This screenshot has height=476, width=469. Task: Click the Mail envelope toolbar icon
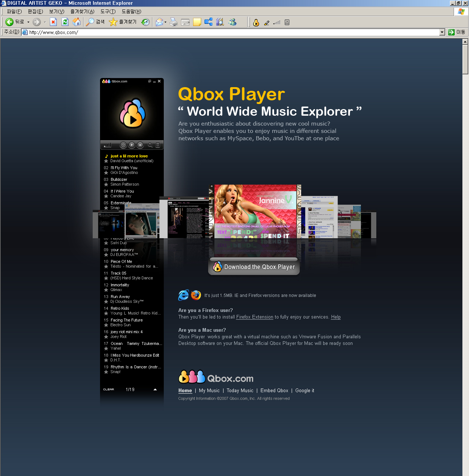coord(159,22)
